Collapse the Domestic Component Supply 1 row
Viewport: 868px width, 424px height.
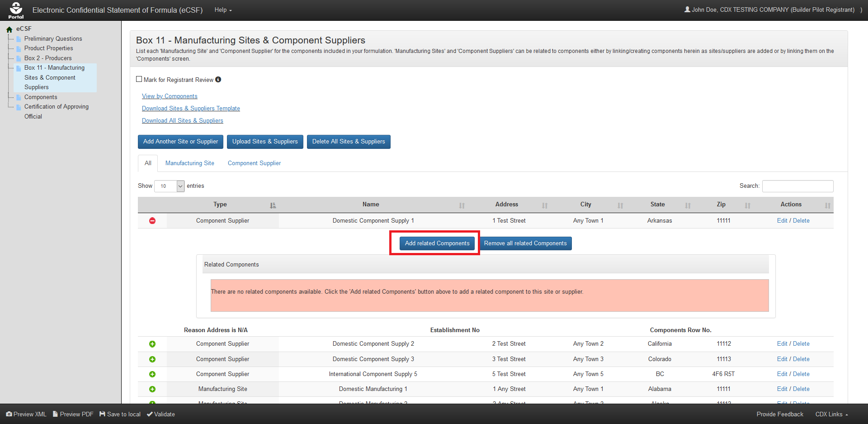pos(152,221)
